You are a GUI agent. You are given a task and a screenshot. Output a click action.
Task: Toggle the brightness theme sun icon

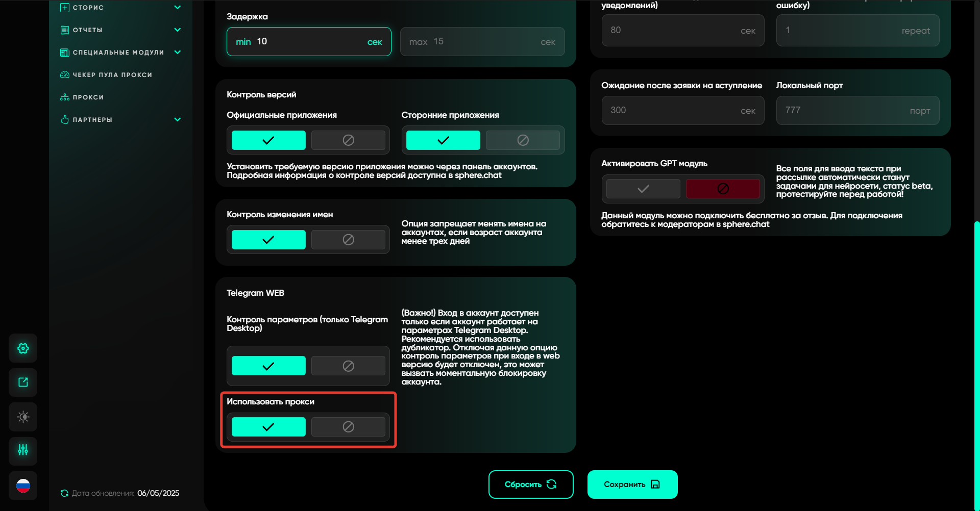tap(23, 417)
